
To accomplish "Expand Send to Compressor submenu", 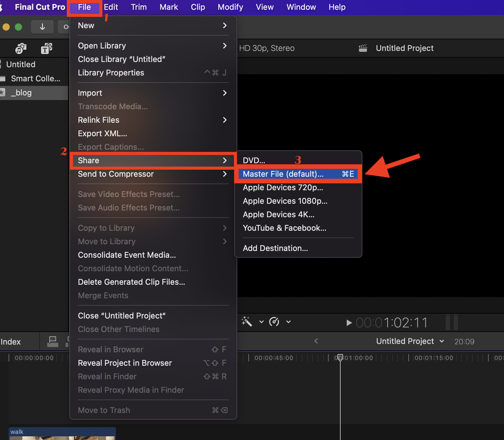I will (x=153, y=174).
